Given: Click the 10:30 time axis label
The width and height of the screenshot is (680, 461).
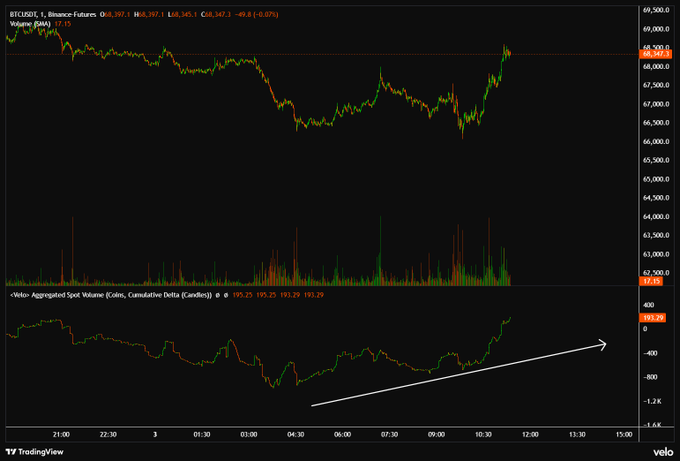Looking at the screenshot, I should pos(483,434).
